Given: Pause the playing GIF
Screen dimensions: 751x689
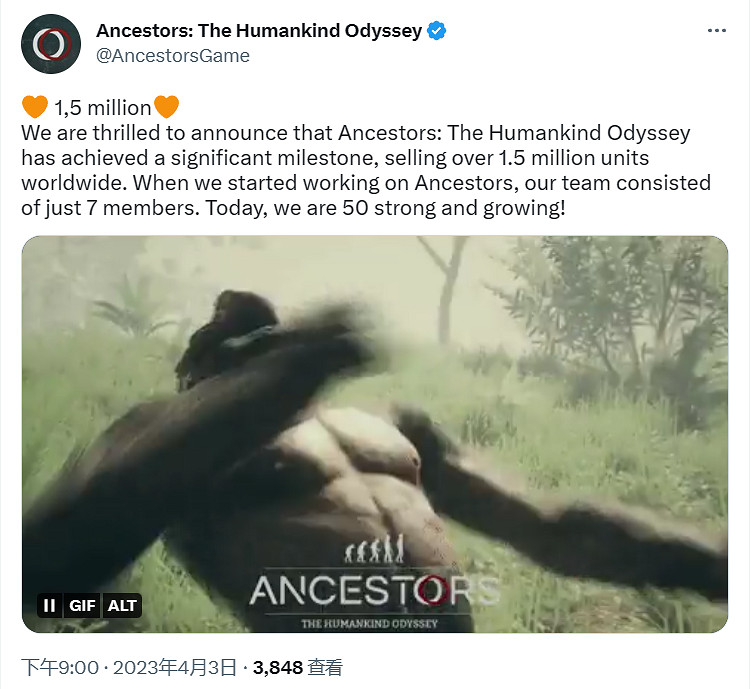Looking at the screenshot, I should click(49, 606).
